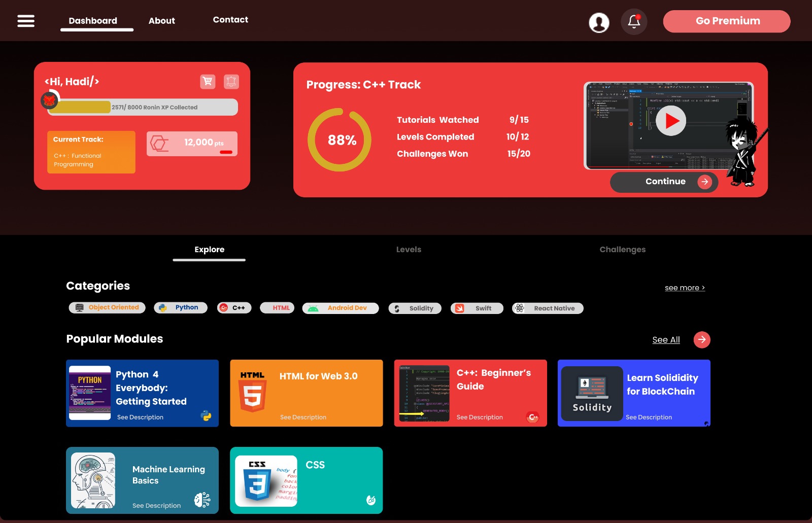Go to the Dashboard nav item
Image resolution: width=812 pixels, height=523 pixels.
coord(93,21)
